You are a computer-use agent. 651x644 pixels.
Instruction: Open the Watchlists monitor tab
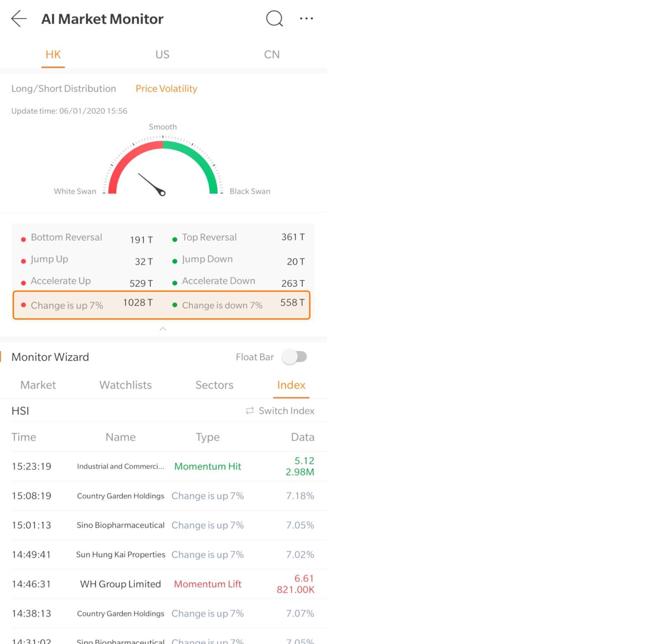[125, 385]
